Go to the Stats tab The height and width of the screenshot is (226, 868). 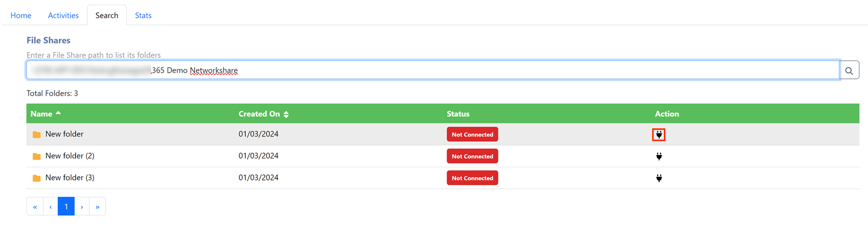(x=143, y=15)
